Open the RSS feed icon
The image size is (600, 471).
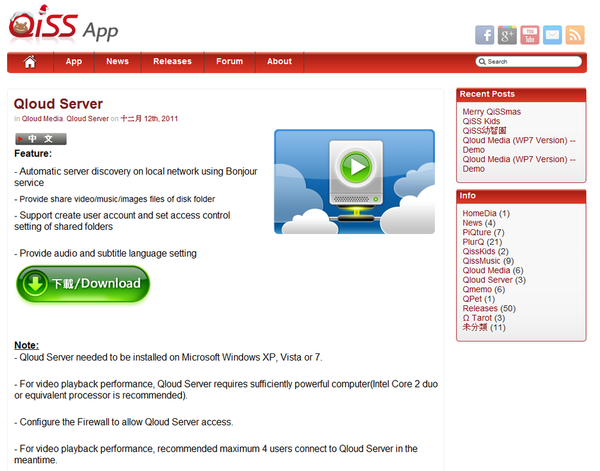coord(575,35)
